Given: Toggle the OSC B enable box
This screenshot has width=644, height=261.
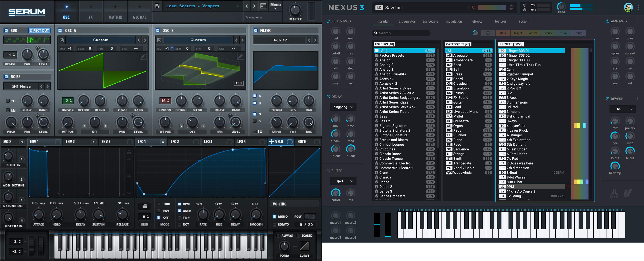Looking at the screenshot, I should pos(158,30).
